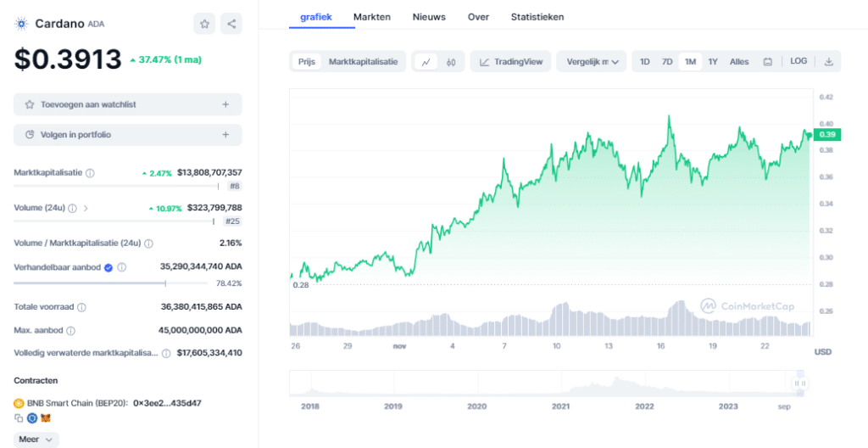Image resolution: width=868 pixels, height=448 pixels.
Task: Toggle LOG scale on chart
Action: [x=798, y=61]
